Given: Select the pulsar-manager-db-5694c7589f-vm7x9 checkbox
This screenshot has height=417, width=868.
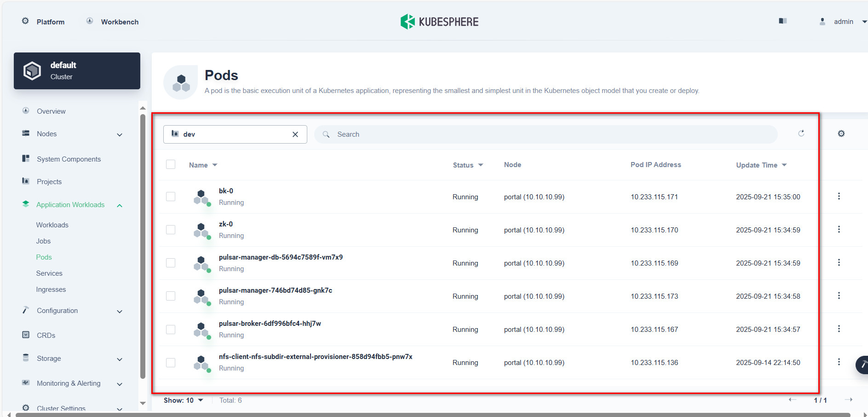Looking at the screenshot, I should coord(171,263).
